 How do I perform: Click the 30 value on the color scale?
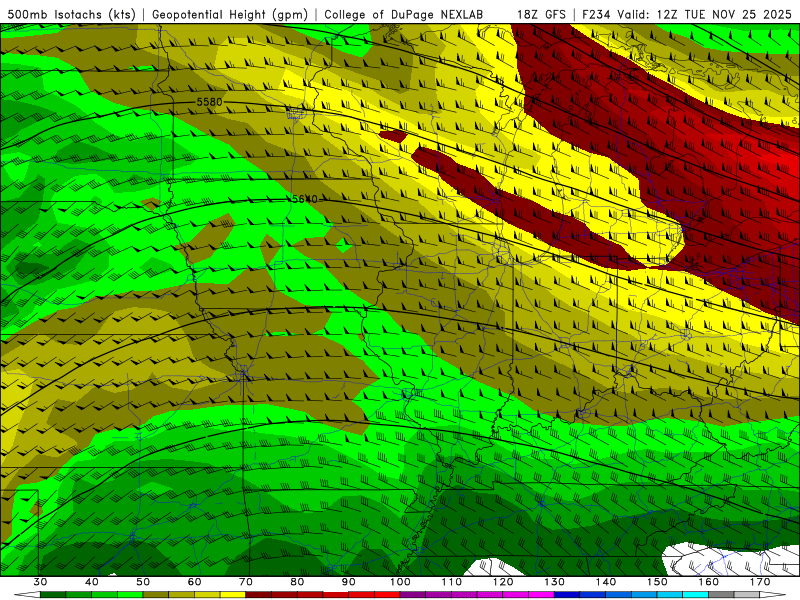tap(40, 582)
